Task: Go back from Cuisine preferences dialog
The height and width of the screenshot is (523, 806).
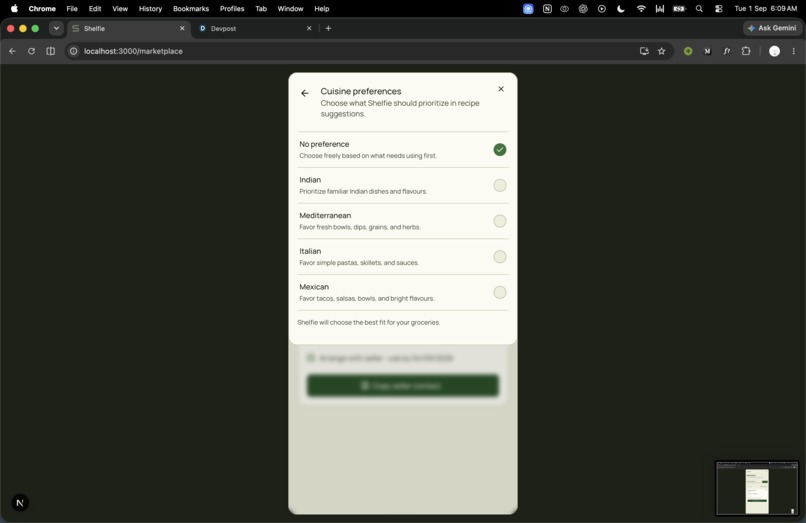Action: coord(305,93)
